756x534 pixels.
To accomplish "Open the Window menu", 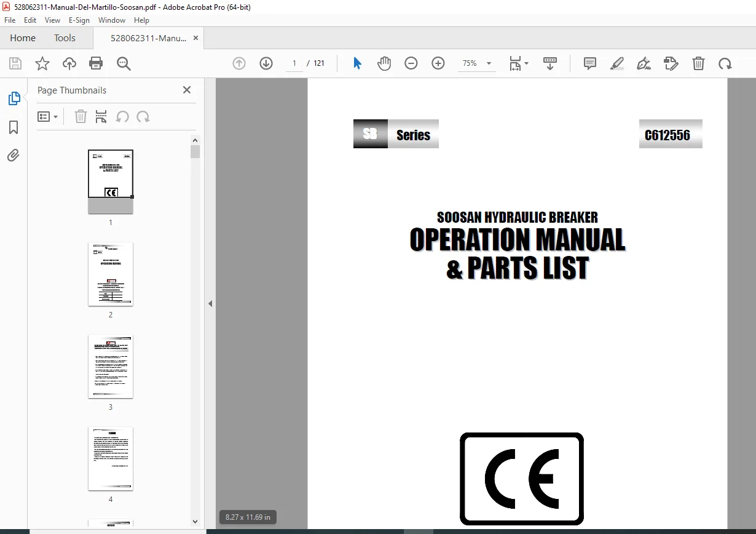I will pyautogui.click(x=112, y=20).
